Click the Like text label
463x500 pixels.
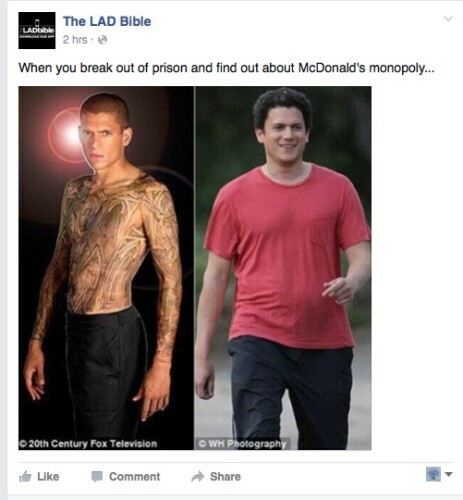(48, 477)
